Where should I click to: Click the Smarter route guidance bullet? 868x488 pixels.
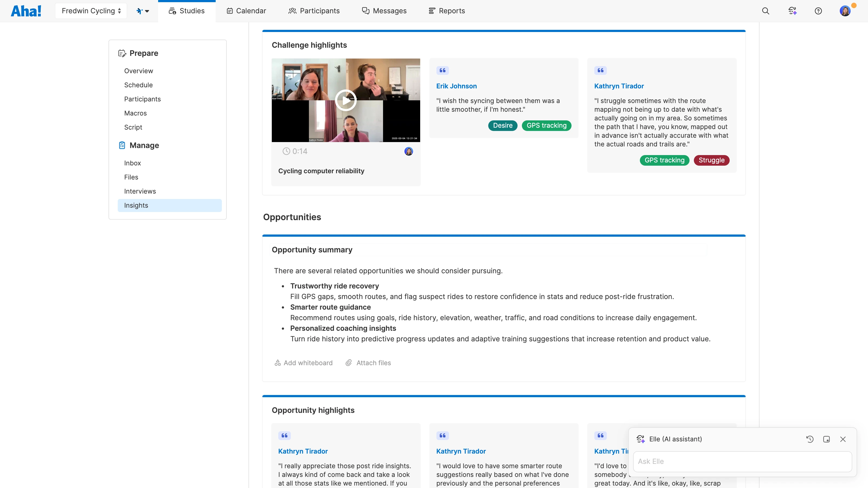(330, 307)
